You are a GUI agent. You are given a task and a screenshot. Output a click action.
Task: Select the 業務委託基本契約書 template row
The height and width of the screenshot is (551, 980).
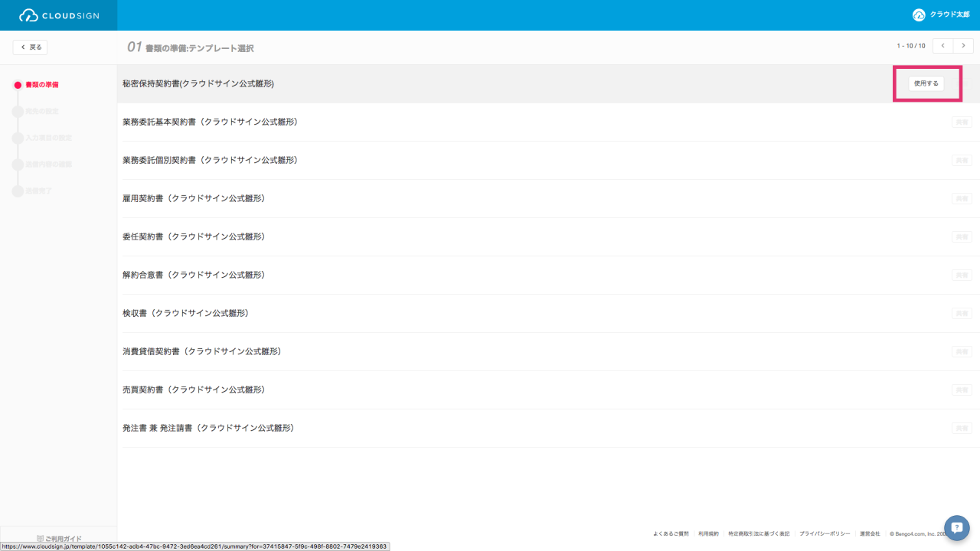coord(548,122)
